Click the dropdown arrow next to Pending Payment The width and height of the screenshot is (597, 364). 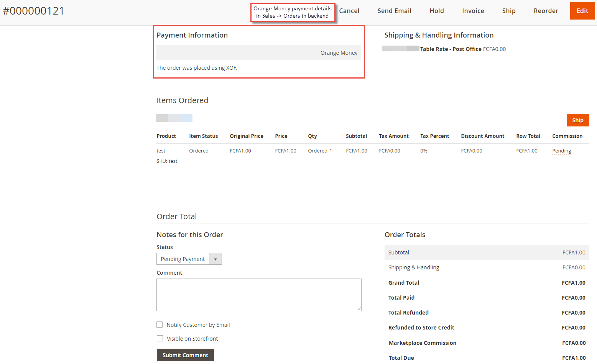pyautogui.click(x=215, y=259)
